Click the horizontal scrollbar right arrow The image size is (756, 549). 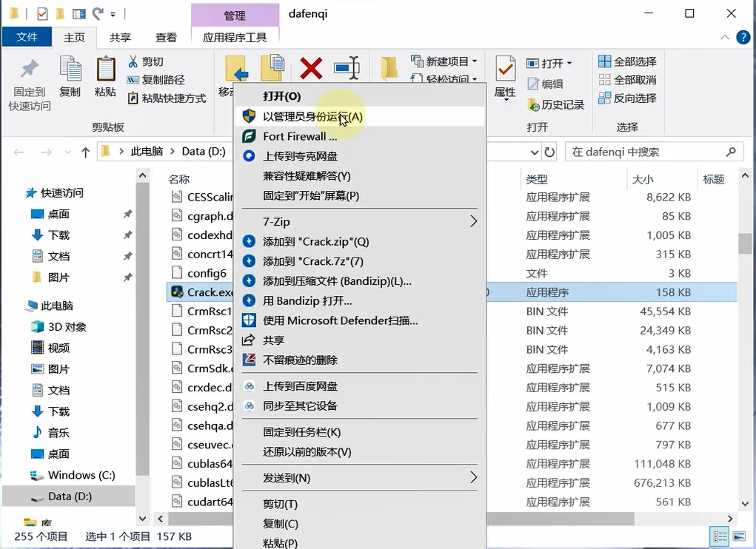click(730, 519)
